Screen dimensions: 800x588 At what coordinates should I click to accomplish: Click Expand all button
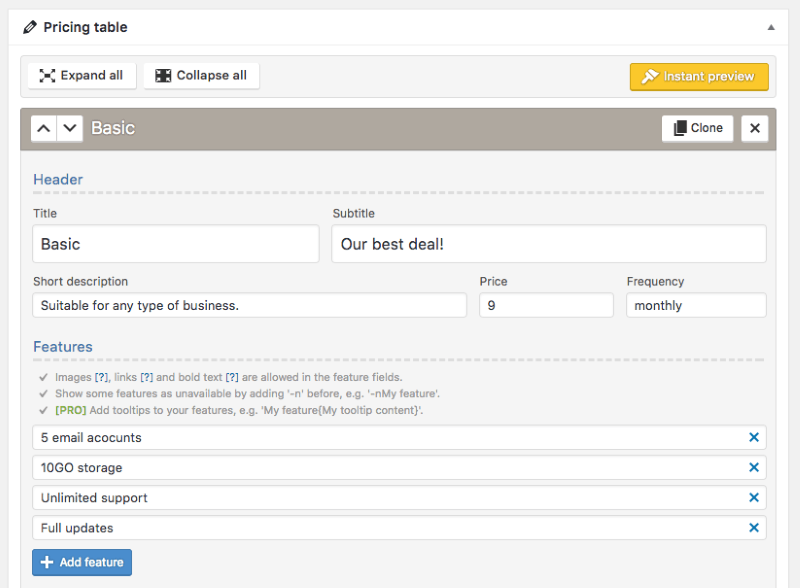coord(82,76)
